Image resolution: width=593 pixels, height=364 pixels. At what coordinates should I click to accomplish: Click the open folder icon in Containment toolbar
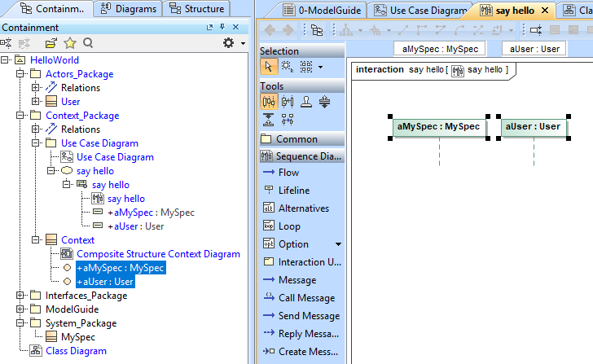(x=51, y=43)
